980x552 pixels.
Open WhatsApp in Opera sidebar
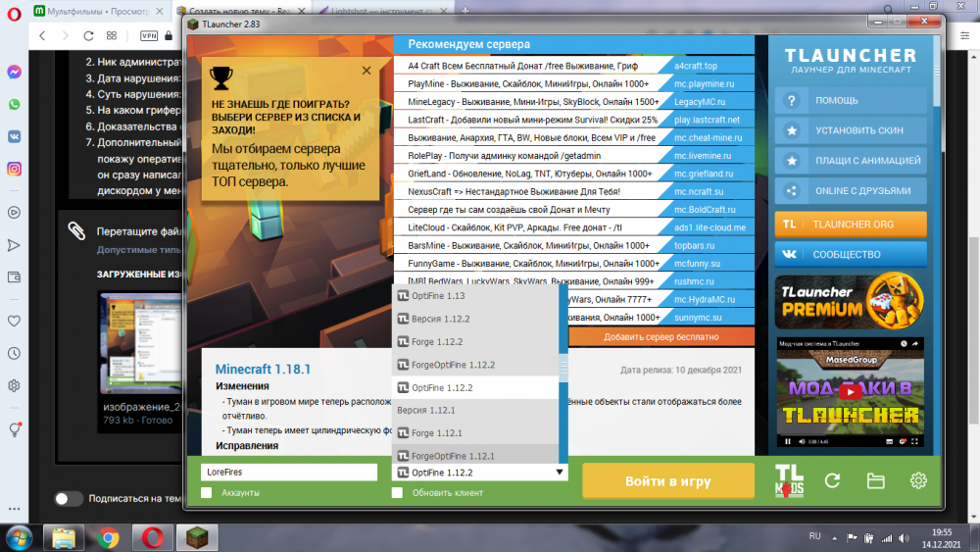click(x=15, y=104)
